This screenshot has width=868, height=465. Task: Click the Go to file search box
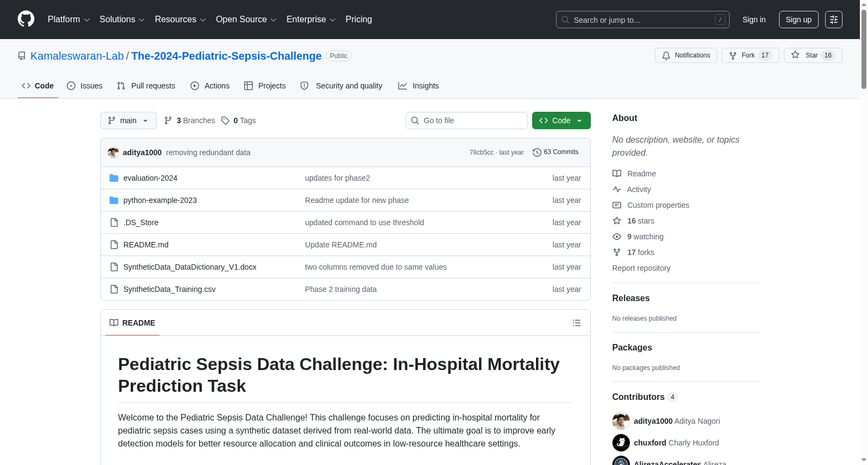(x=467, y=120)
